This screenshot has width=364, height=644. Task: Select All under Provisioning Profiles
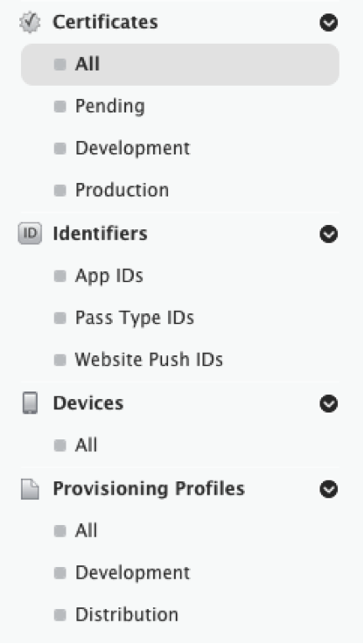[86, 530]
